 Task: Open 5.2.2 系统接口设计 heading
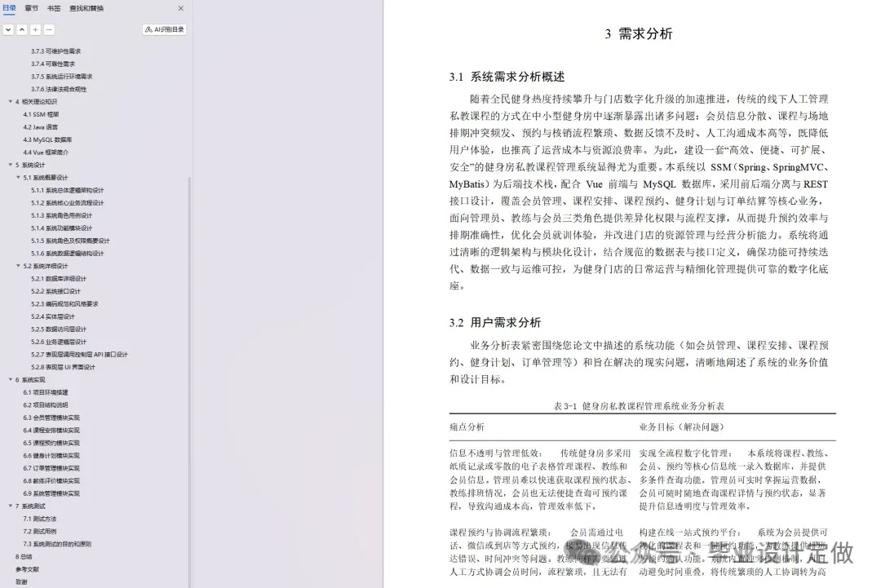pyautogui.click(x=55, y=291)
